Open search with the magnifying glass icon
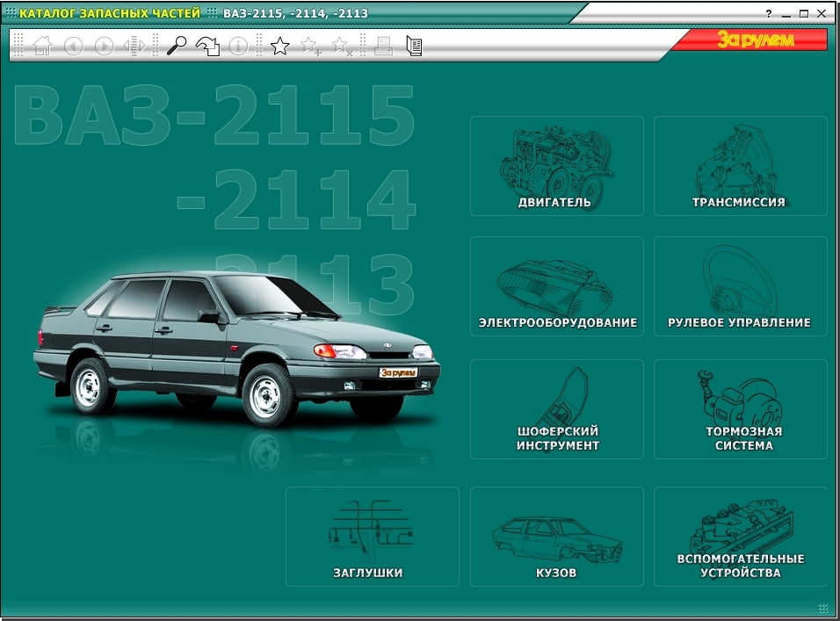The image size is (840, 621). pos(177,46)
